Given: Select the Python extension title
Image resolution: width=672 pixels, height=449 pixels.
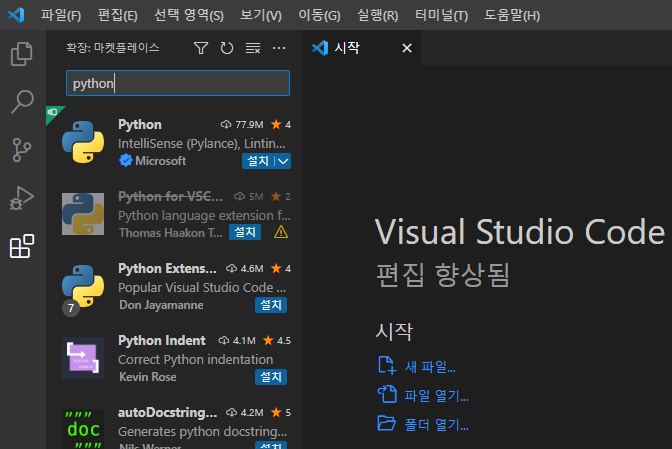Looking at the screenshot, I should (140, 125).
